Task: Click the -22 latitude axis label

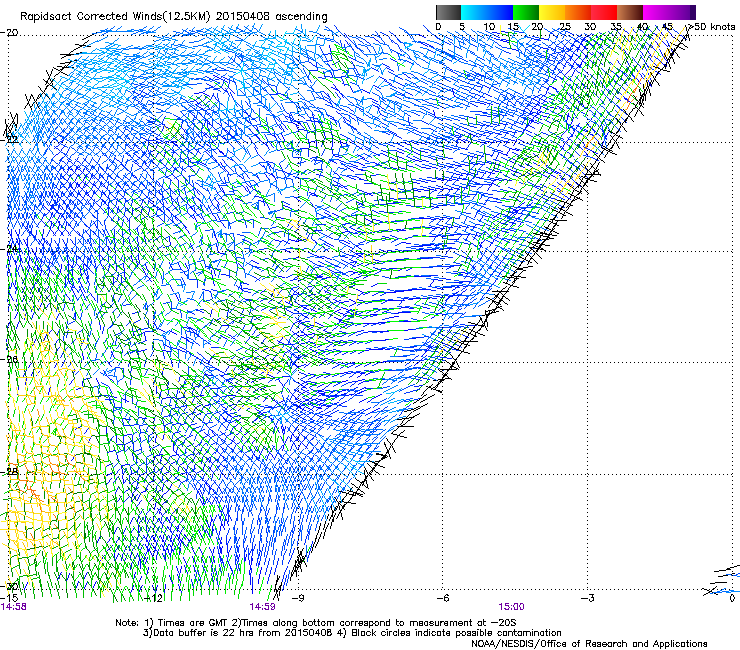Action: 9,140
